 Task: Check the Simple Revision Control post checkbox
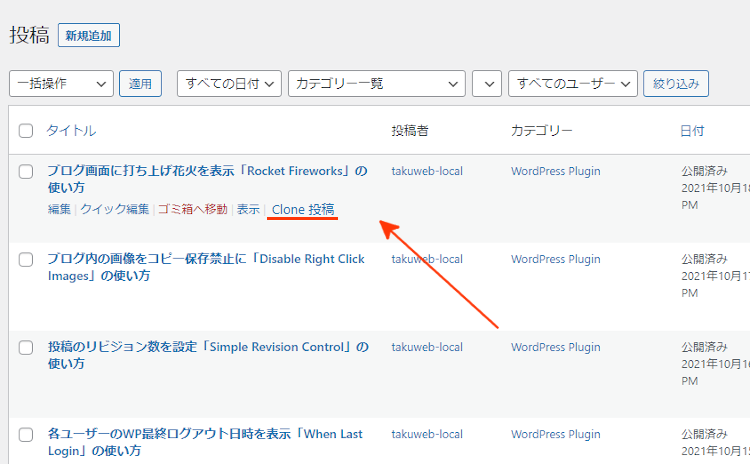pyautogui.click(x=26, y=347)
